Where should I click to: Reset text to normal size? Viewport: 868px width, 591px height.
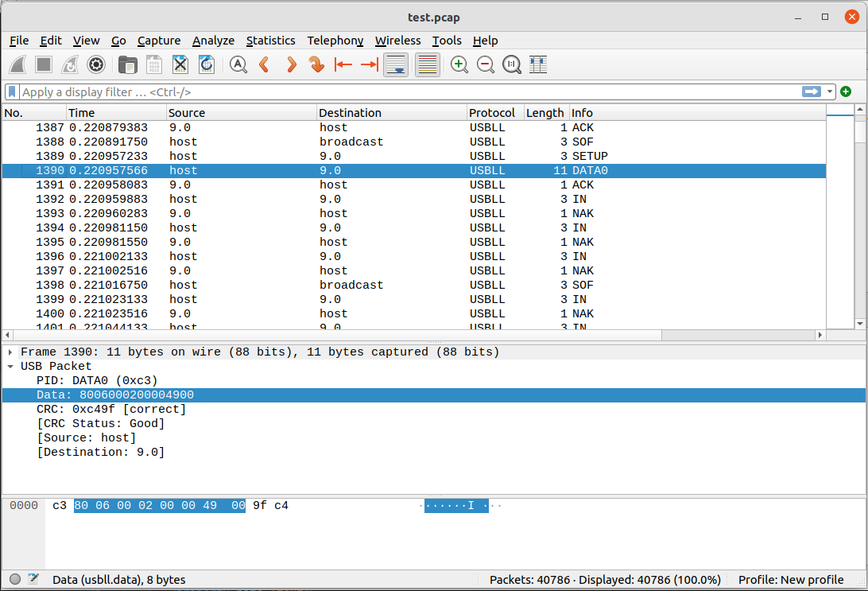tap(512, 64)
